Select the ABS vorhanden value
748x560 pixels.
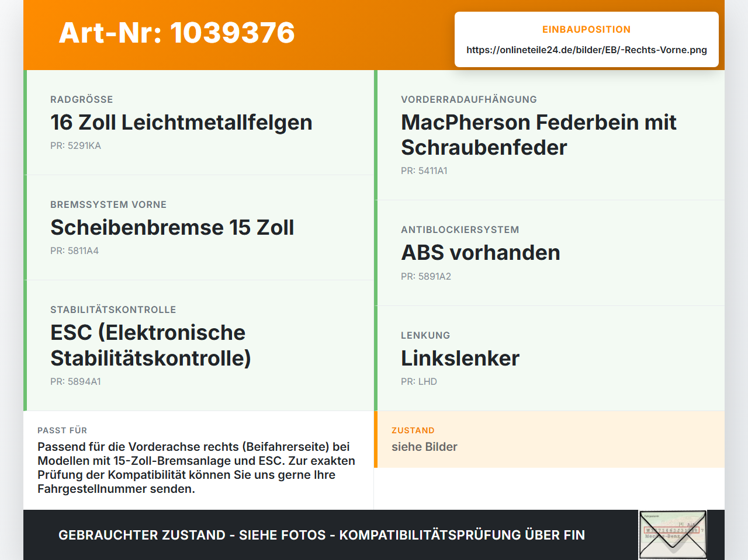tap(480, 252)
